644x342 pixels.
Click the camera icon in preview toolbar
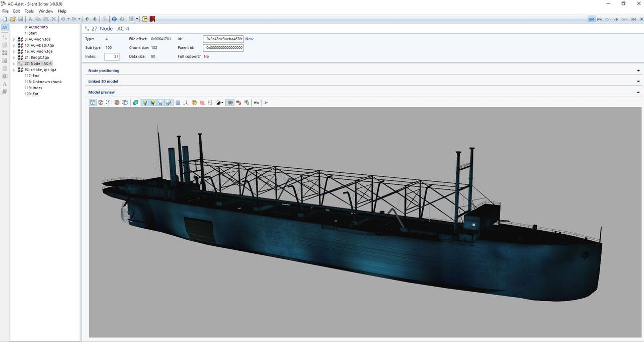coord(256,103)
